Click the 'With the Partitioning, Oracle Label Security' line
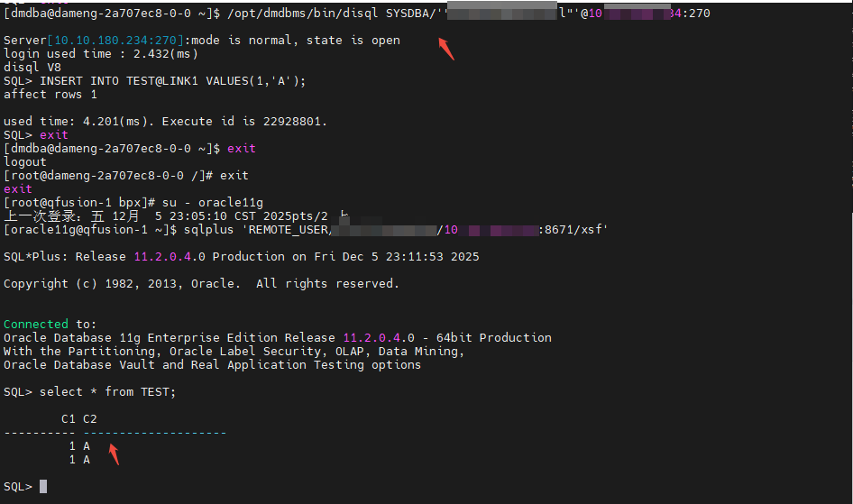853x504 pixels. 234,352
